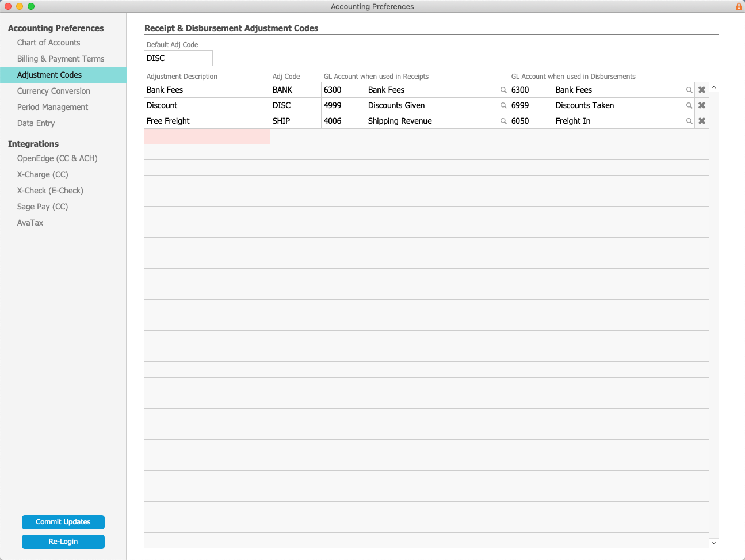Search receipts GL account for Free Freight row
The height and width of the screenshot is (560, 745).
(x=503, y=121)
